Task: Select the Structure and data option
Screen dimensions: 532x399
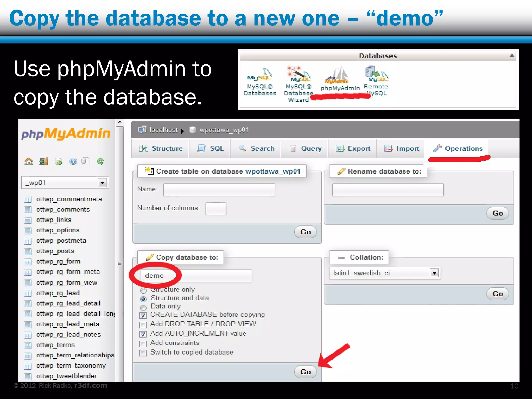Action: coord(143,299)
